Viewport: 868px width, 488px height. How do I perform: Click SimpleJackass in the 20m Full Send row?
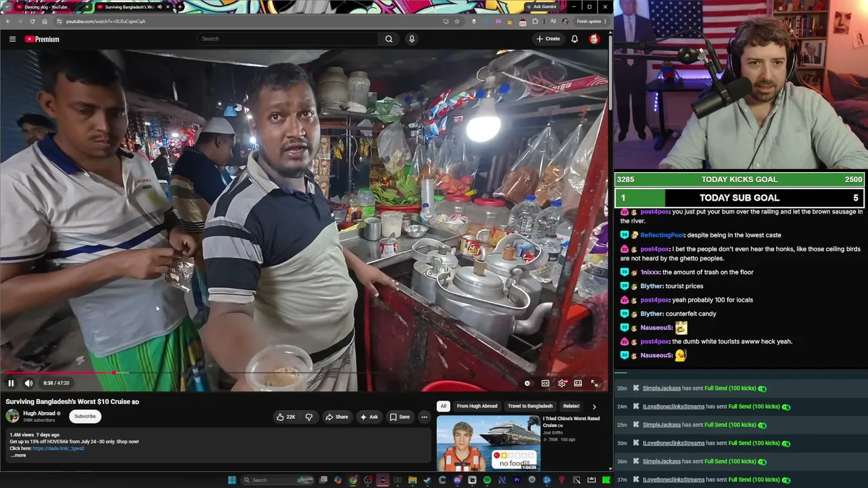pos(661,388)
